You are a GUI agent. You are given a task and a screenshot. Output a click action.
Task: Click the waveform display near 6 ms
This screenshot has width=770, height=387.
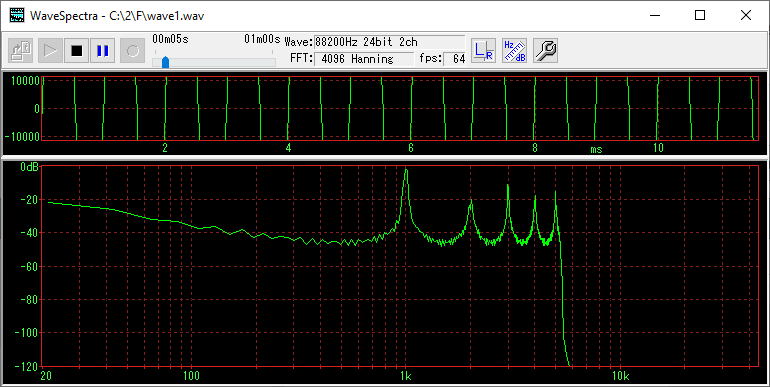click(411, 108)
